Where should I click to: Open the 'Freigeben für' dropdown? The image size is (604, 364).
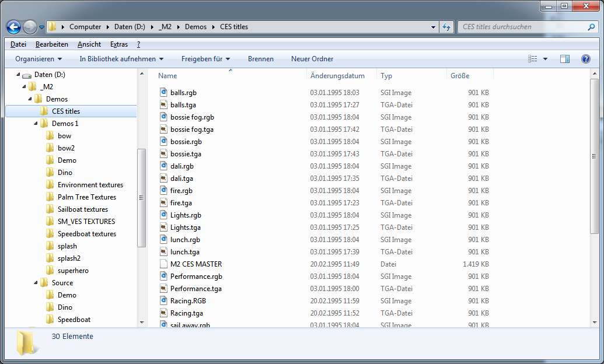tap(205, 59)
